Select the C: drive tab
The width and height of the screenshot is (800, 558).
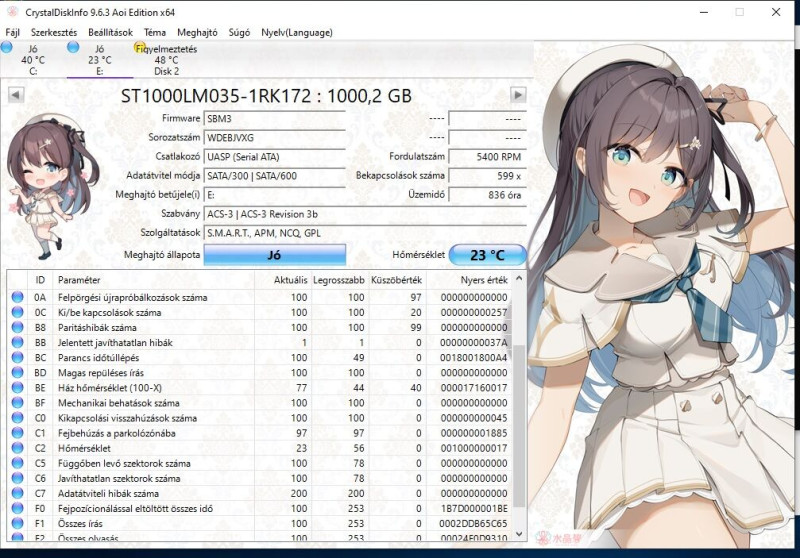[33, 60]
